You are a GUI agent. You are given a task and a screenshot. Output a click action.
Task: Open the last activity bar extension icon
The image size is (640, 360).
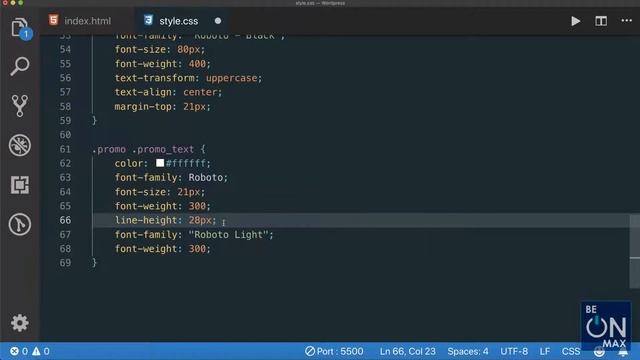[x=20, y=224]
